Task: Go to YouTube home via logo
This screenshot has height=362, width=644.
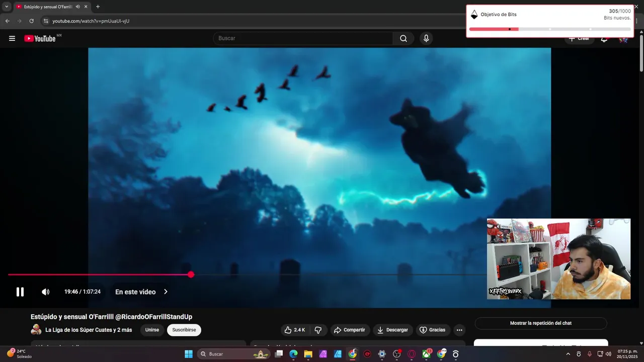Action: coord(40,38)
